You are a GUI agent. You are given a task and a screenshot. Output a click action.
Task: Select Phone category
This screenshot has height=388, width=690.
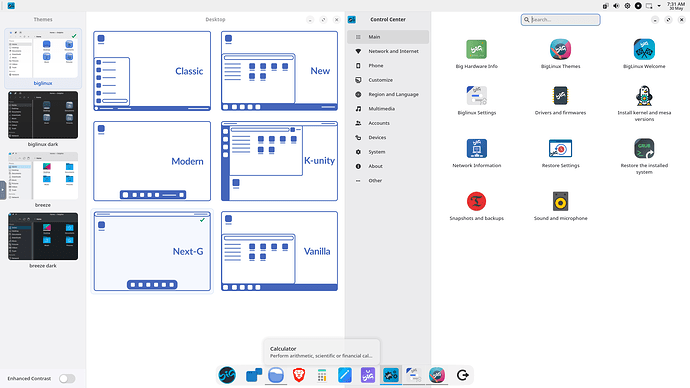click(388, 66)
